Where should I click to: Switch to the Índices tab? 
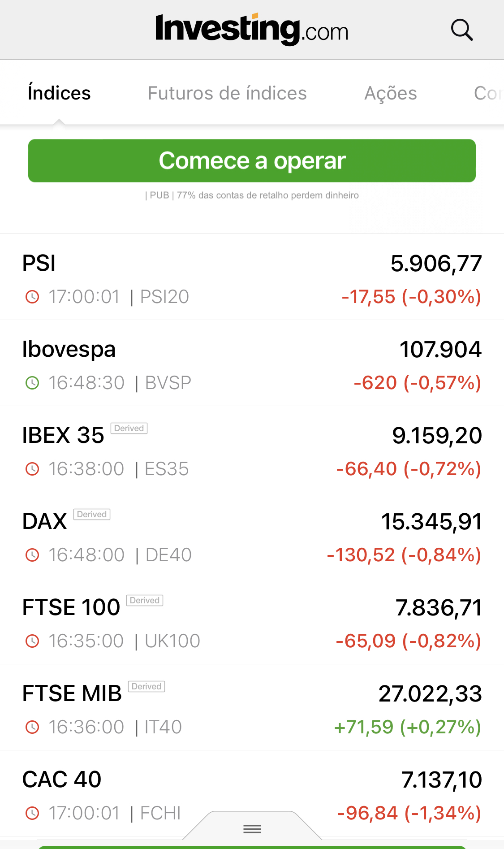click(x=59, y=93)
